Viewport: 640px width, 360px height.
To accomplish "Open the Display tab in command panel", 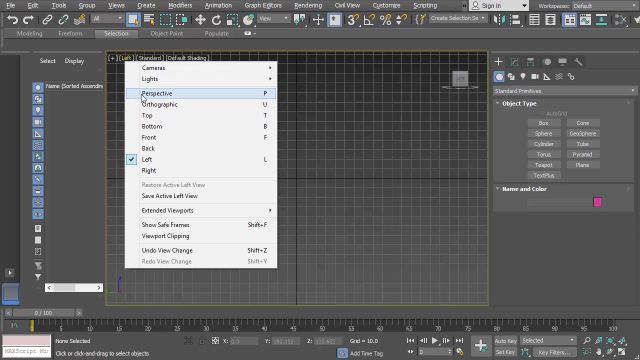I will (x=562, y=62).
